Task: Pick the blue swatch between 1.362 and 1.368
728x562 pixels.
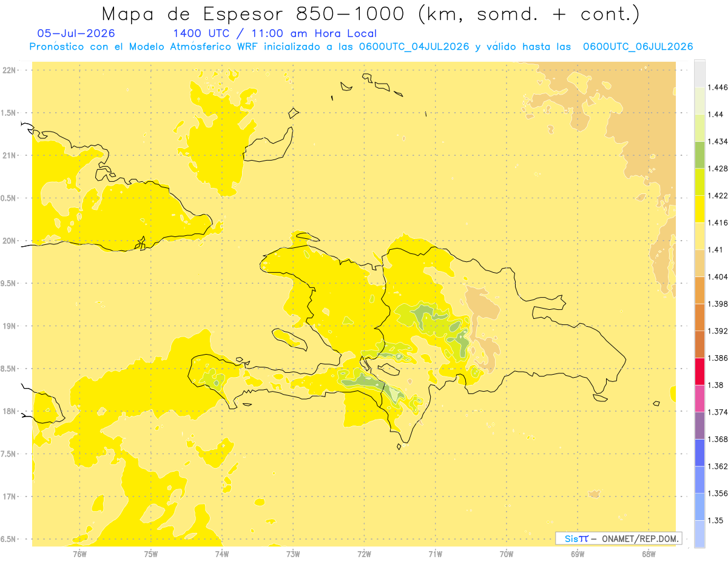Action: click(699, 453)
